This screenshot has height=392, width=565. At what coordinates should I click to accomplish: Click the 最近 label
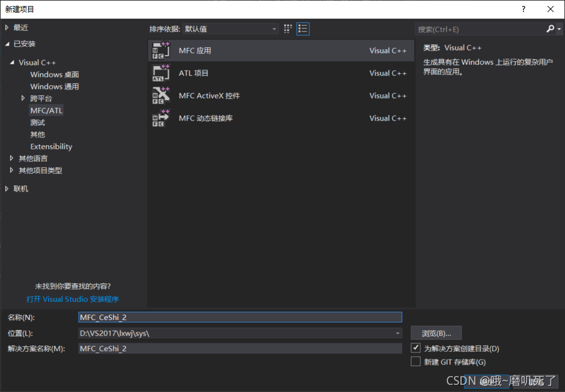(20, 28)
